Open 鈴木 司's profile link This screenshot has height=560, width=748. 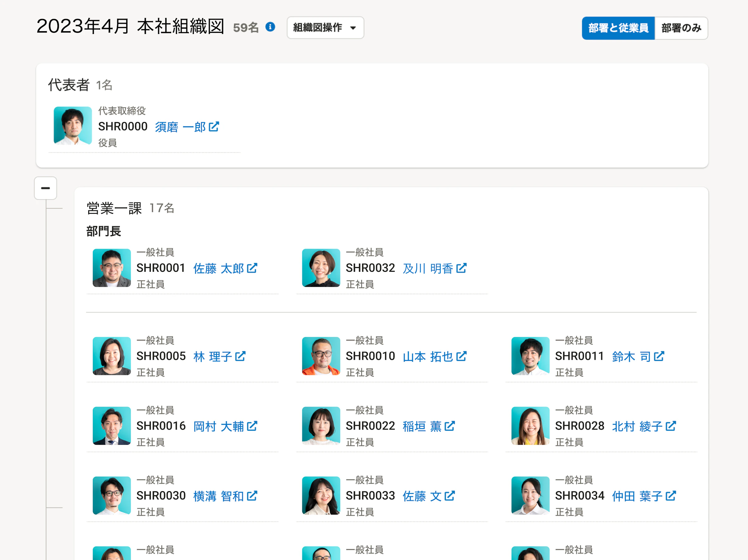coord(631,357)
